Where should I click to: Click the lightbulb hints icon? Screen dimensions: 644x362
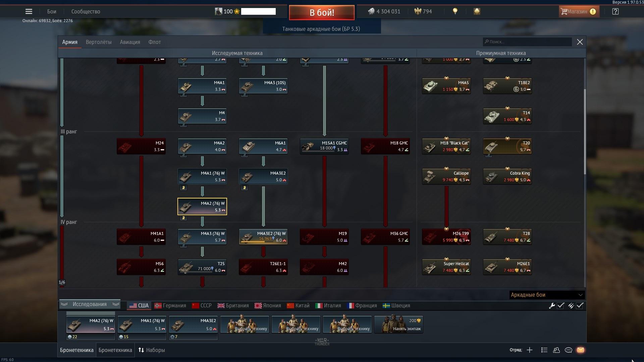click(x=455, y=11)
